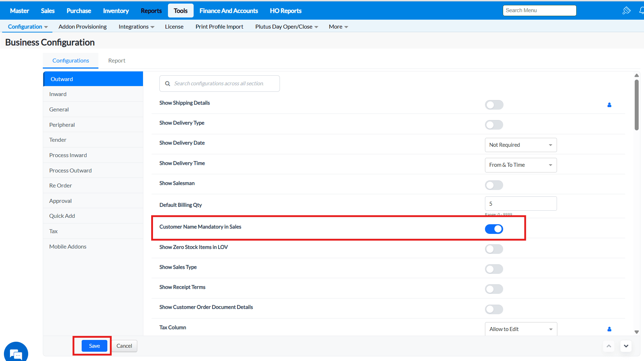Image resolution: width=644 pixels, height=361 pixels.
Task: Open Addon Provisioning
Action: [x=83, y=27]
